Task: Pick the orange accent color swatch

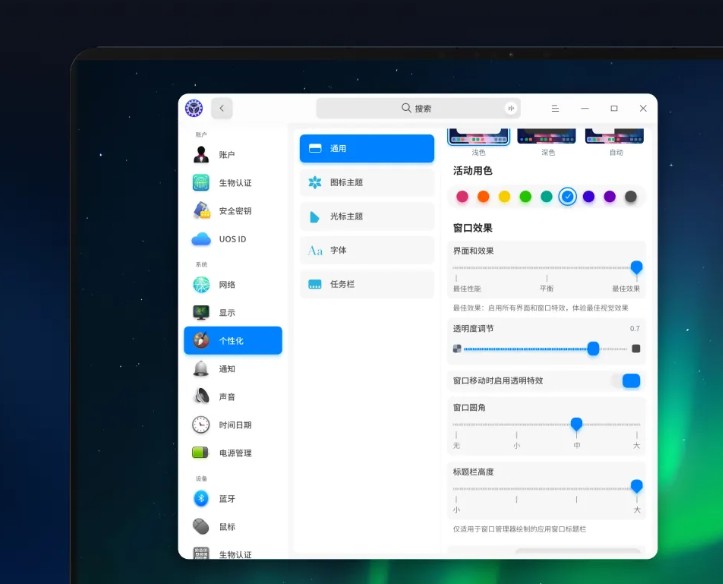Action: coord(483,197)
